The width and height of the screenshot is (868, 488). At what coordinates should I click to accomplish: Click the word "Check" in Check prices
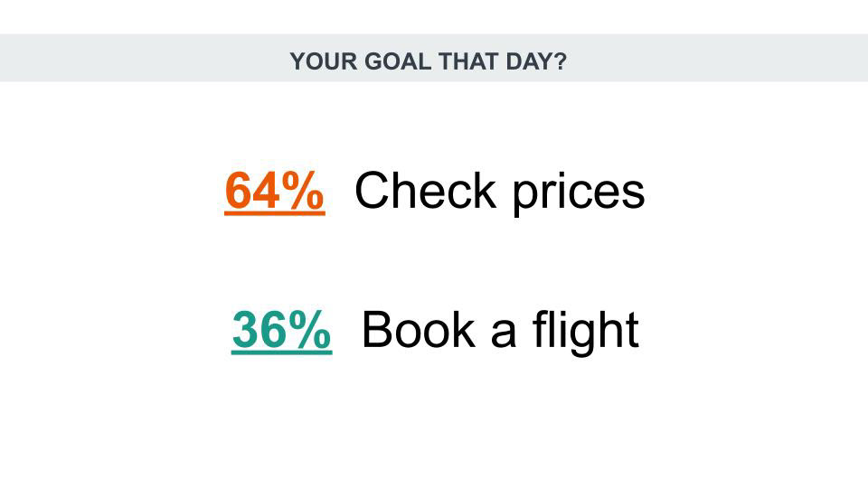(425, 190)
